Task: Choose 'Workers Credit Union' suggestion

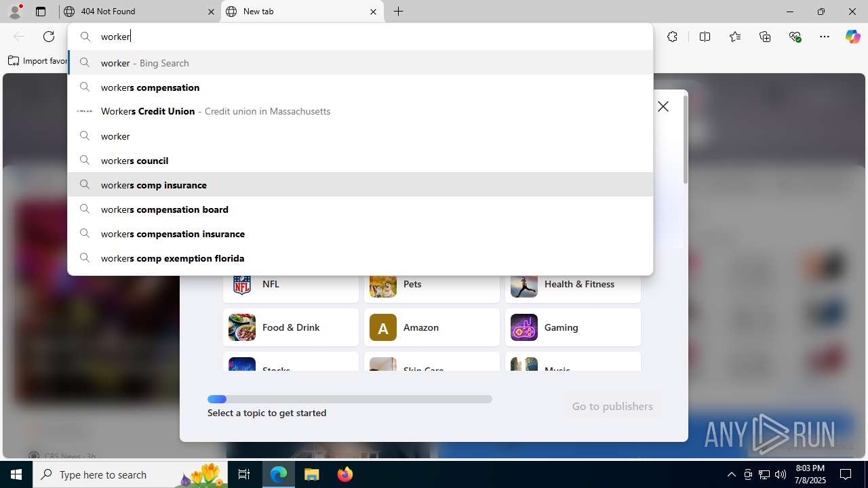Action: pyautogui.click(x=360, y=111)
